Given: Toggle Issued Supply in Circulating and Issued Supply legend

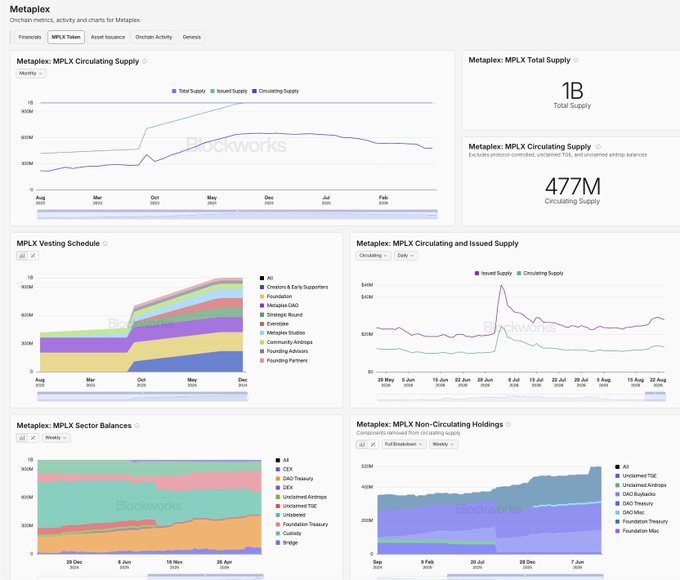Looking at the screenshot, I should tap(494, 273).
